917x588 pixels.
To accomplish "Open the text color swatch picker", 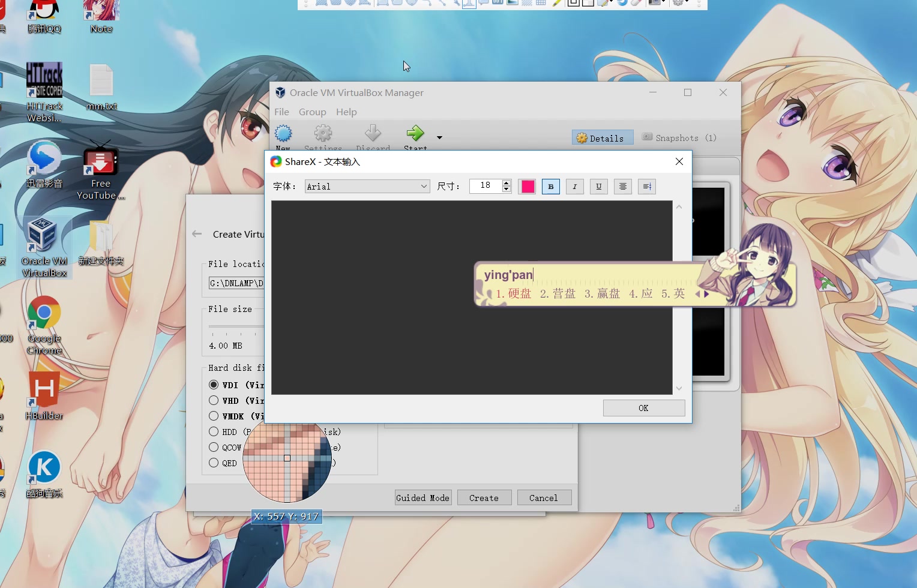I will 527,186.
